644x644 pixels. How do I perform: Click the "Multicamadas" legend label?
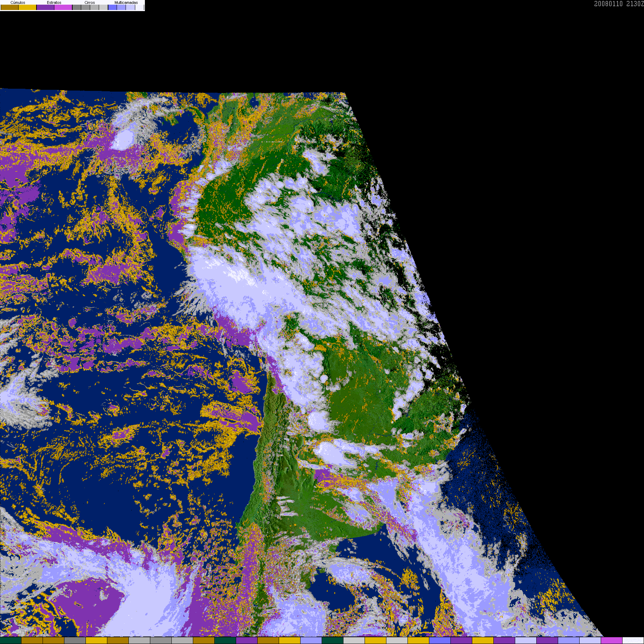tap(126, 3)
